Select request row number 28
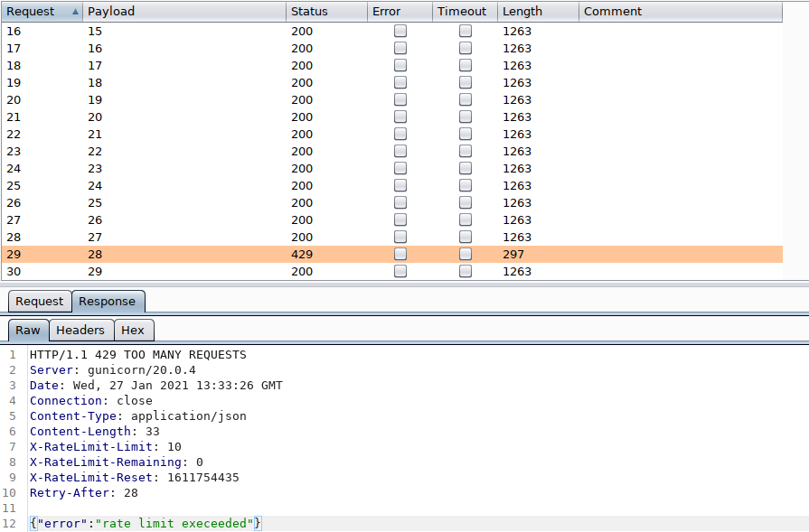This screenshot has width=809, height=532. 14,238
